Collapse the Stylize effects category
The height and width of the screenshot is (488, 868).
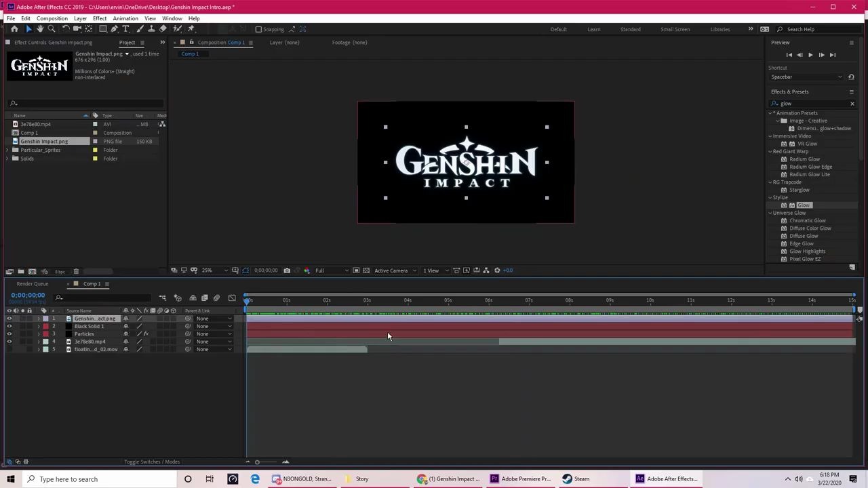pos(771,197)
